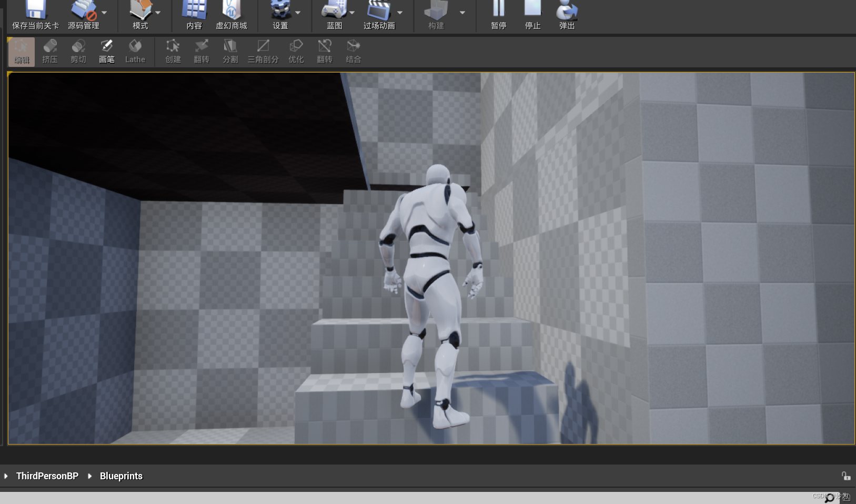
Task: Expand the Build options dropdown arrow
Action: [x=462, y=12]
